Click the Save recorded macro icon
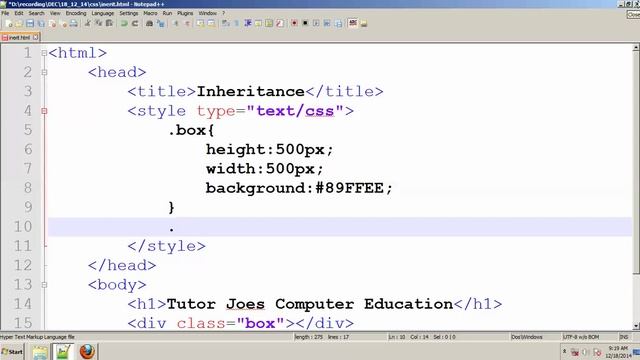Screen dimensions: 640x360 [338, 23]
